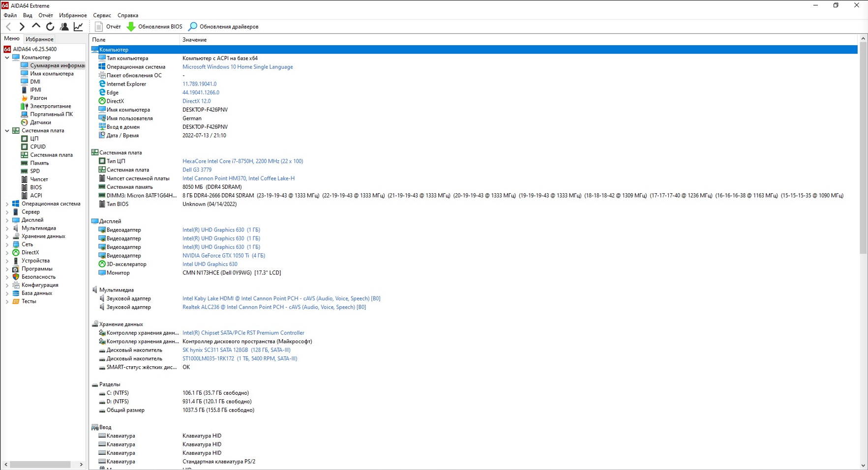868x470 pixels.
Task: Follow the DirectX 12.0 link
Action: point(196,101)
